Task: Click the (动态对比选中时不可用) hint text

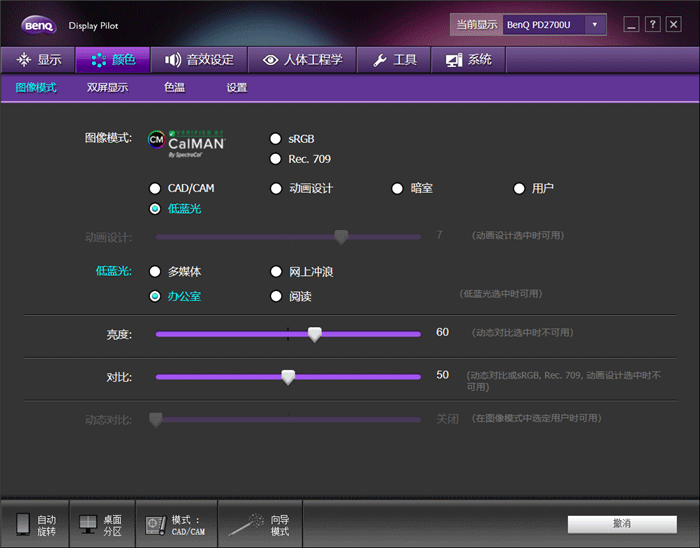Action: coord(522,332)
